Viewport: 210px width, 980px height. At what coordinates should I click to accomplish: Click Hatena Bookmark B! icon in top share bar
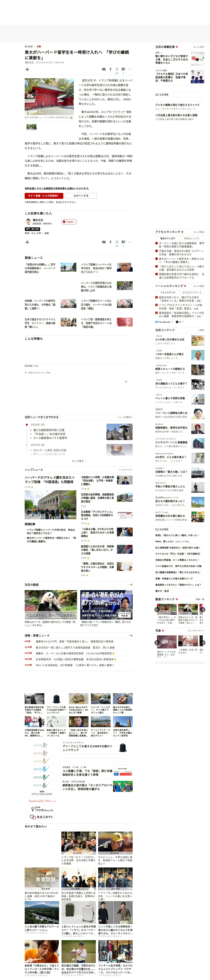pos(123,69)
